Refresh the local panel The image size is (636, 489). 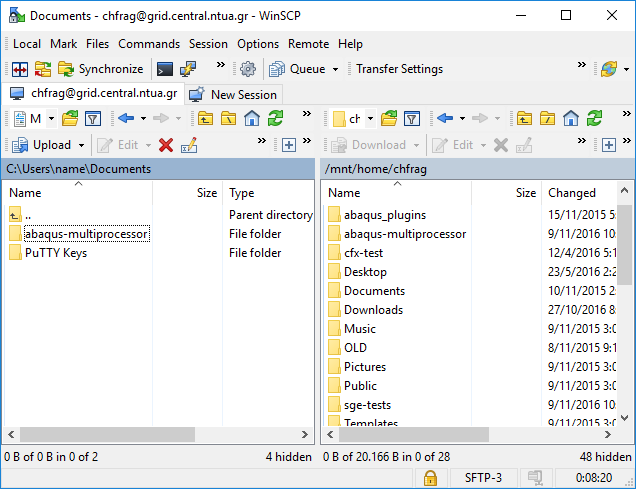275,119
